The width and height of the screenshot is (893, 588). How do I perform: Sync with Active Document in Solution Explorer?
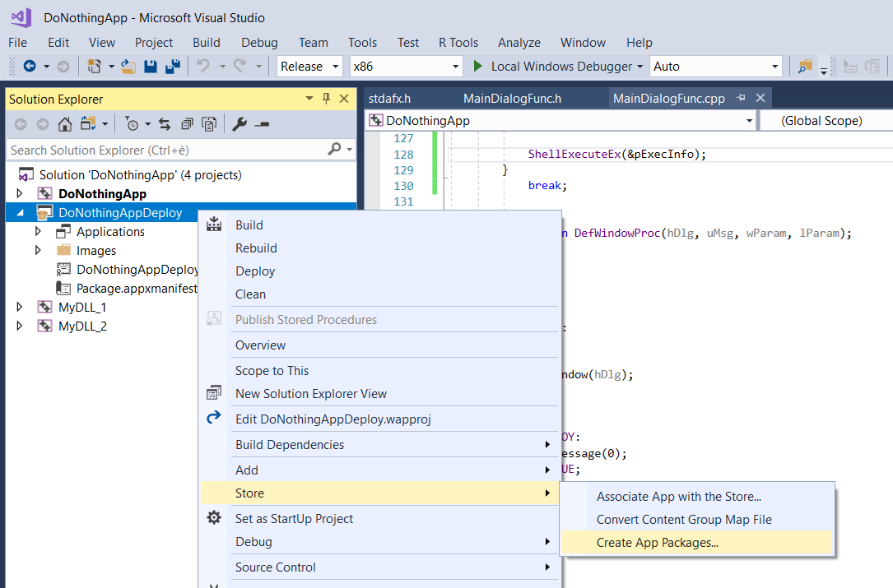(x=165, y=124)
